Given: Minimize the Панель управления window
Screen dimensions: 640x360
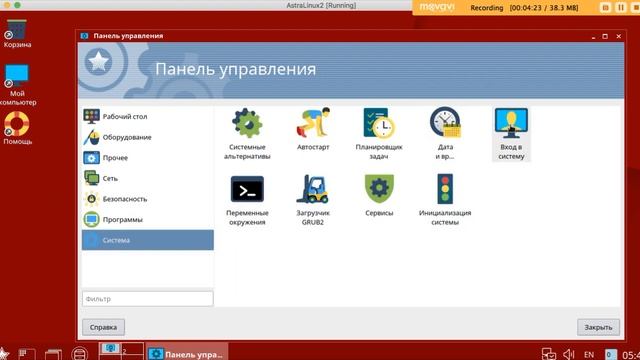Looking at the screenshot, I should click(593, 36).
